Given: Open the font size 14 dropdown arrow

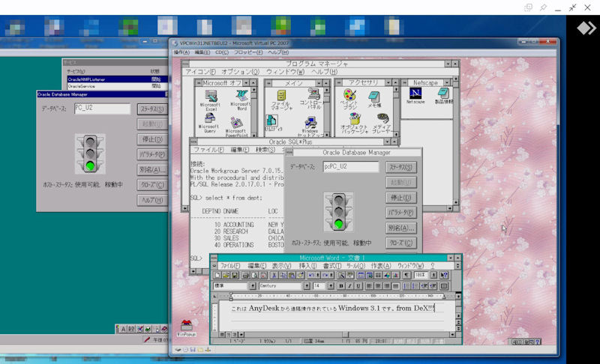Looking at the screenshot, I should click(x=331, y=286).
